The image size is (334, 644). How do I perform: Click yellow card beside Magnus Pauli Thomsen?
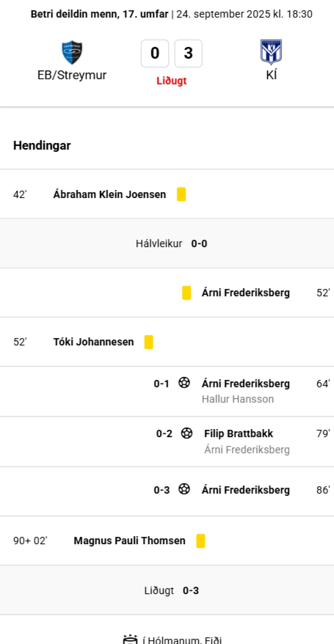tap(201, 541)
